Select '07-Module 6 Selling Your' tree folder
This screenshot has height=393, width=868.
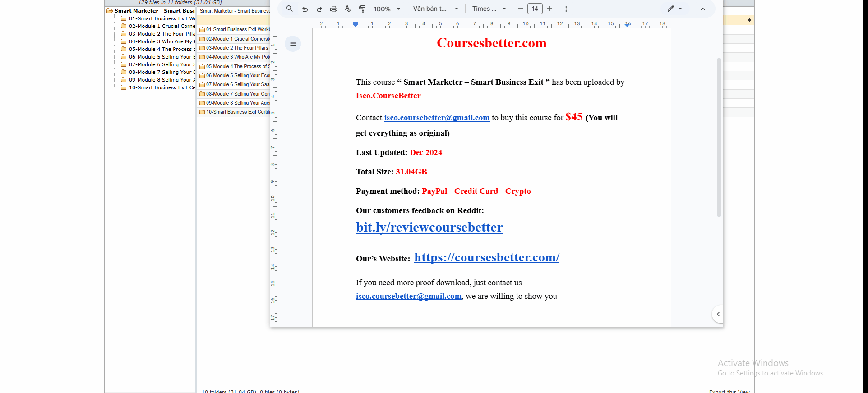(x=162, y=64)
